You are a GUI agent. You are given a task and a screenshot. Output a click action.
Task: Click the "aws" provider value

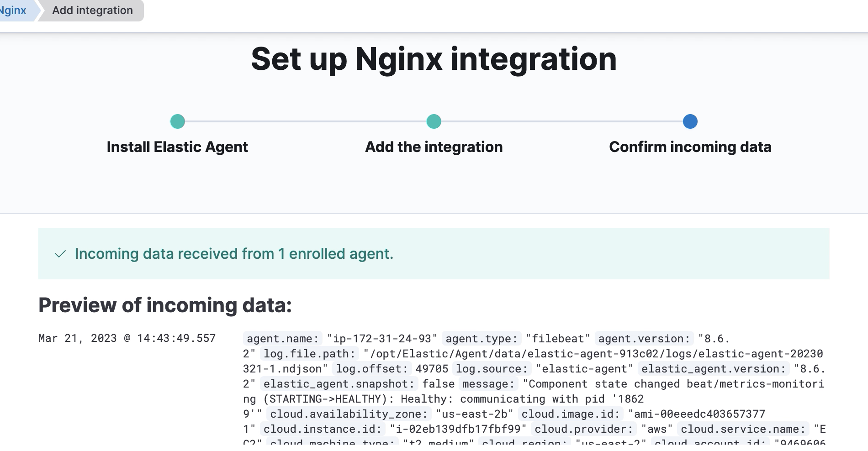point(657,429)
